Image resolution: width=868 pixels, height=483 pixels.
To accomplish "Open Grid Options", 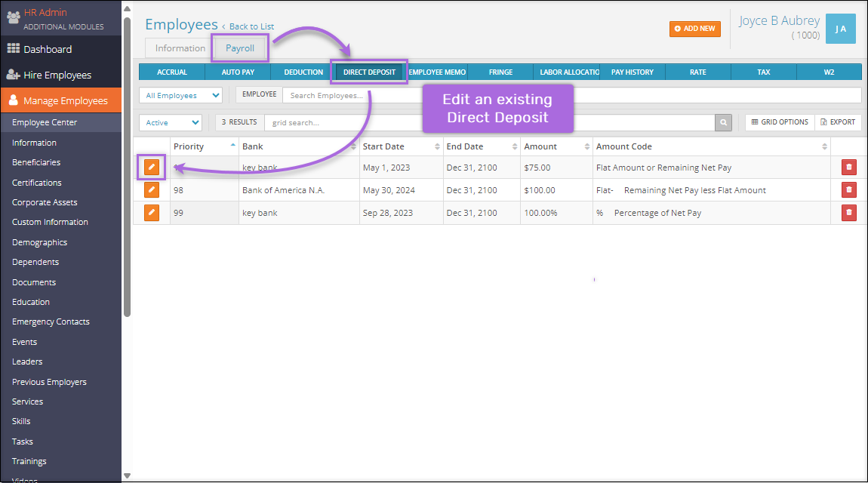I will point(780,122).
